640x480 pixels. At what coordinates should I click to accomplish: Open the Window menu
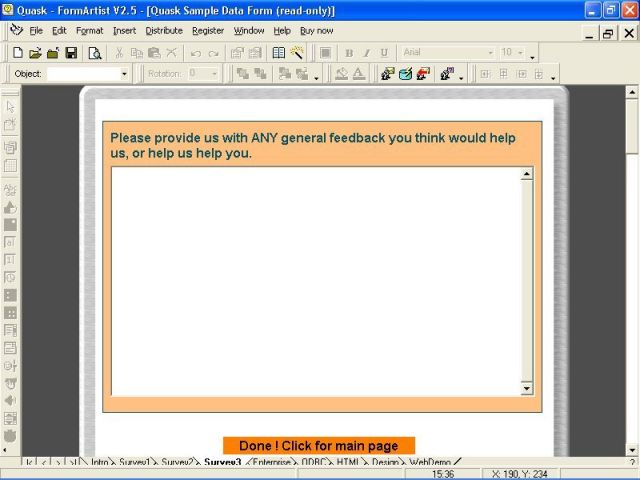pos(249,31)
